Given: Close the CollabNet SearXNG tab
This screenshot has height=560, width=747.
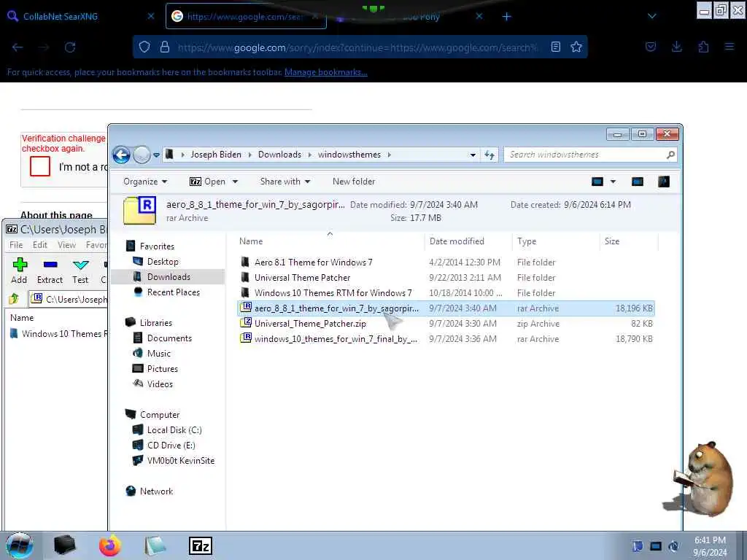Looking at the screenshot, I should [150, 16].
